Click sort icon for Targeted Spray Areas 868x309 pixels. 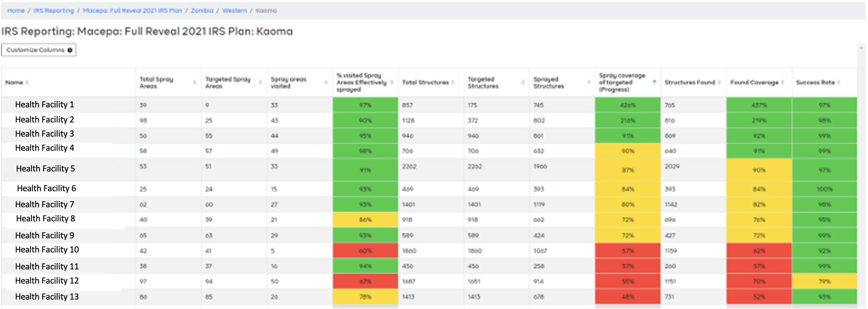pos(260,82)
